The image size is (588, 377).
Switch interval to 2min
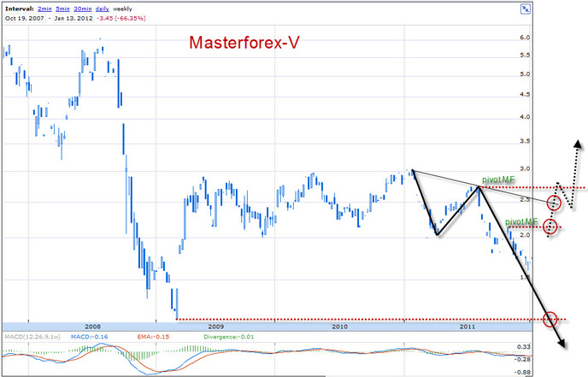pos(44,9)
